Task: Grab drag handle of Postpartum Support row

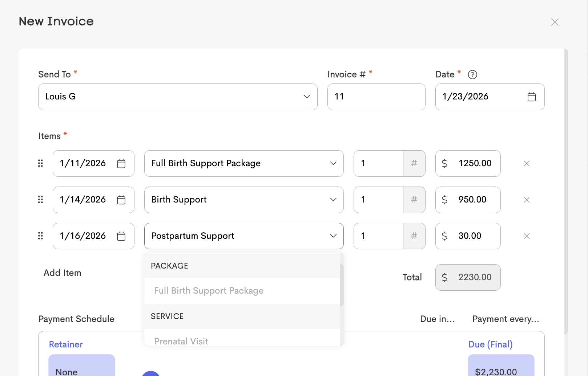Action: coord(40,236)
